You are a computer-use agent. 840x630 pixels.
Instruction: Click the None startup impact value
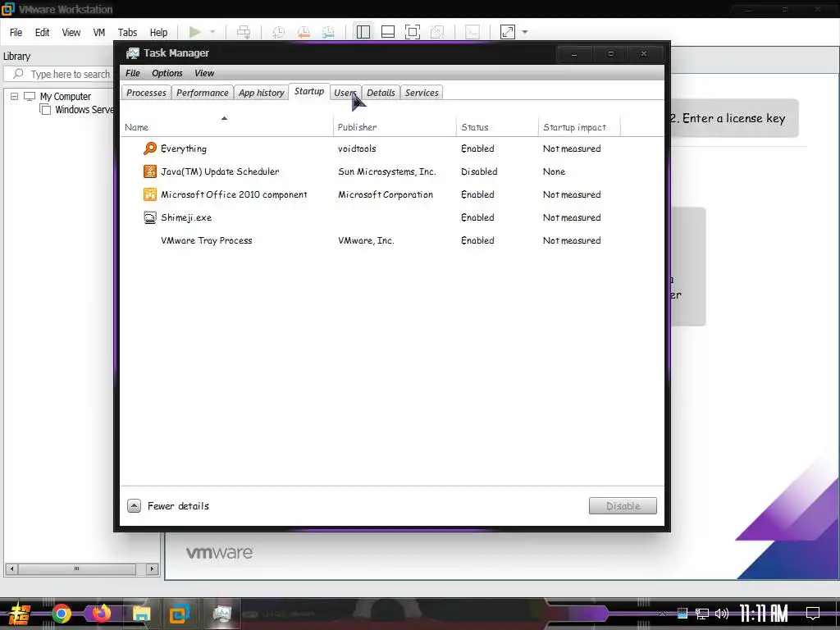tap(554, 172)
